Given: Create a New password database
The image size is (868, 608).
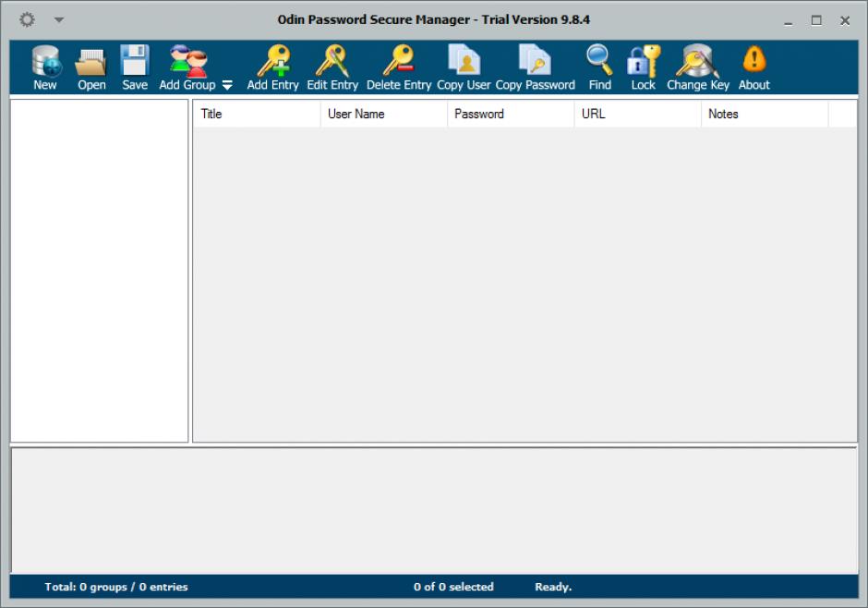Looking at the screenshot, I should (45, 68).
